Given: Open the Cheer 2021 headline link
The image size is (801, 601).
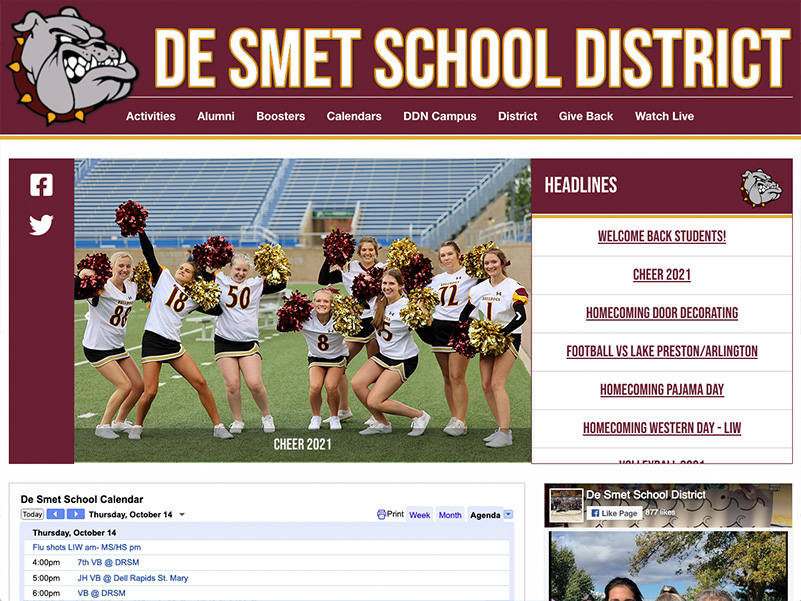Looking at the screenshot, I should click(662, 274).
